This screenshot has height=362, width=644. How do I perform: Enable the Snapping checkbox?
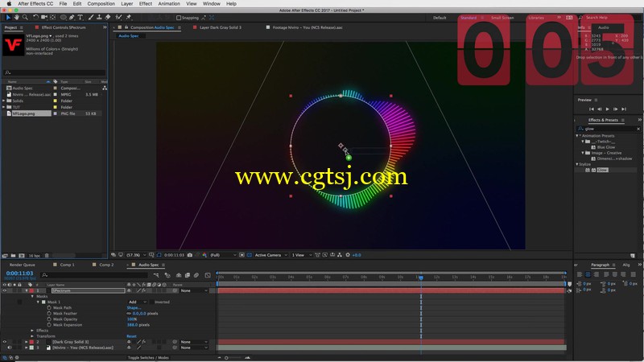point(179,18)
